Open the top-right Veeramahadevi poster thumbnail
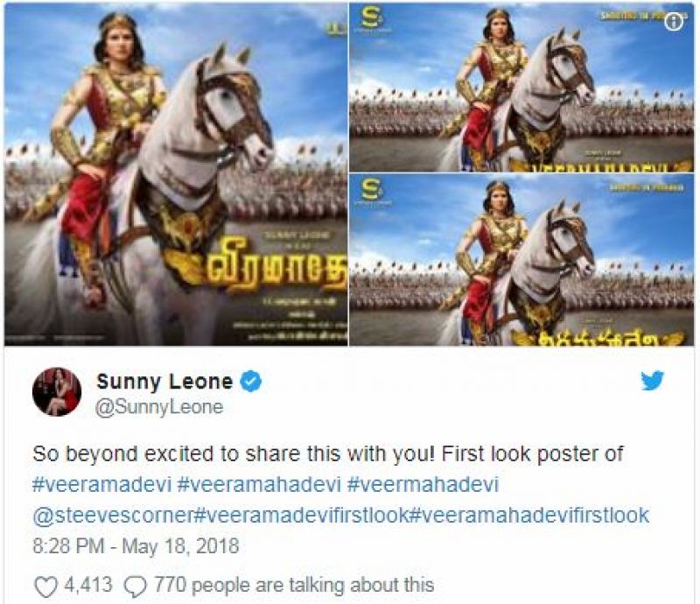Image resolution: width=700 pixels, height=604 pixels. (516, 88)
